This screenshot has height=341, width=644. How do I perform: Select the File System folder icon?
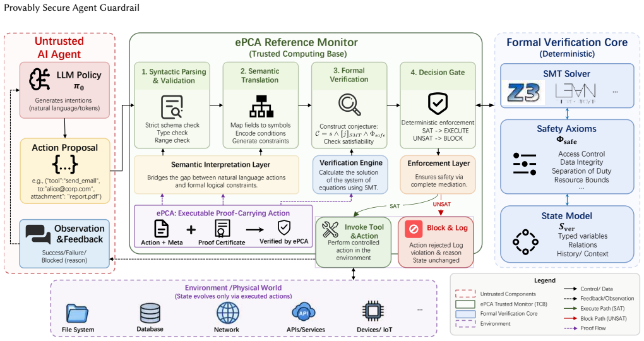77,313
